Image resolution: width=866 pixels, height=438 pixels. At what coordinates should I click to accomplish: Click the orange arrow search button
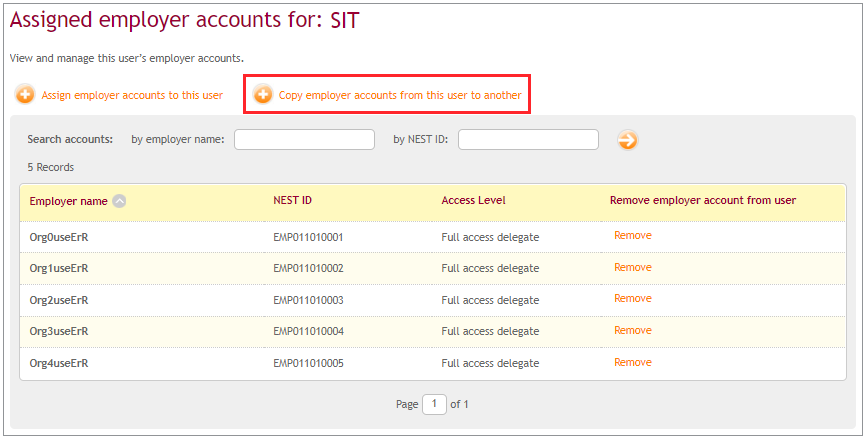(x=627, y=140)
